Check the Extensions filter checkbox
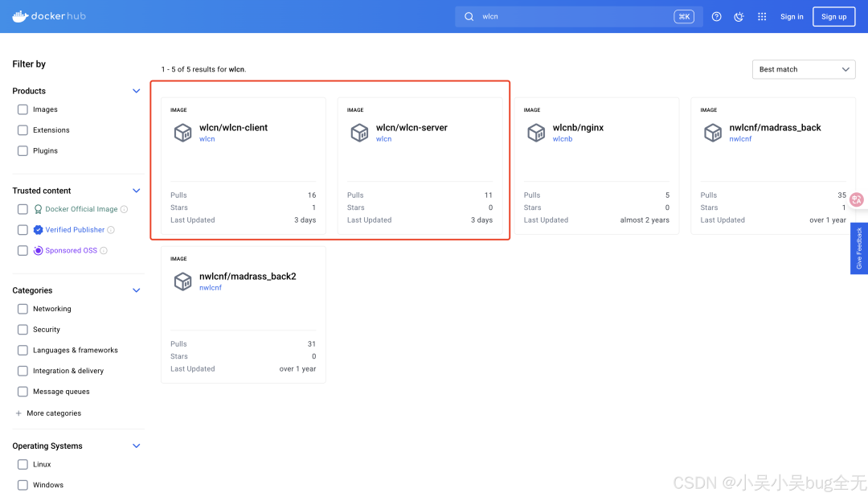 coord(23,130)
